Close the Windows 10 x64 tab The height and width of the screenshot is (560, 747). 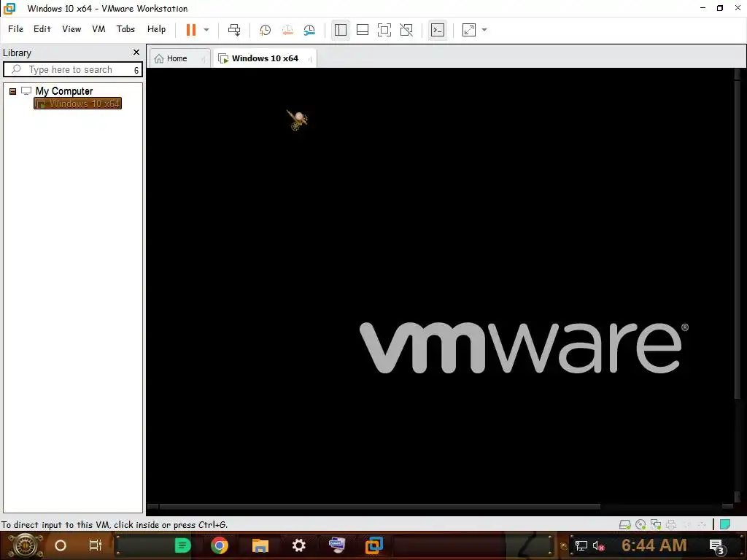click(310, 59)
